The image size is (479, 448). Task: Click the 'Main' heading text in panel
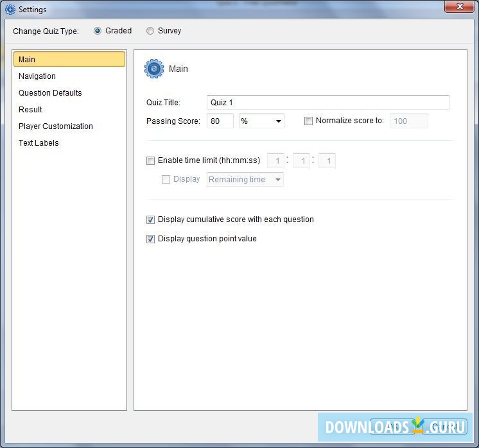[x=179, y=69]
